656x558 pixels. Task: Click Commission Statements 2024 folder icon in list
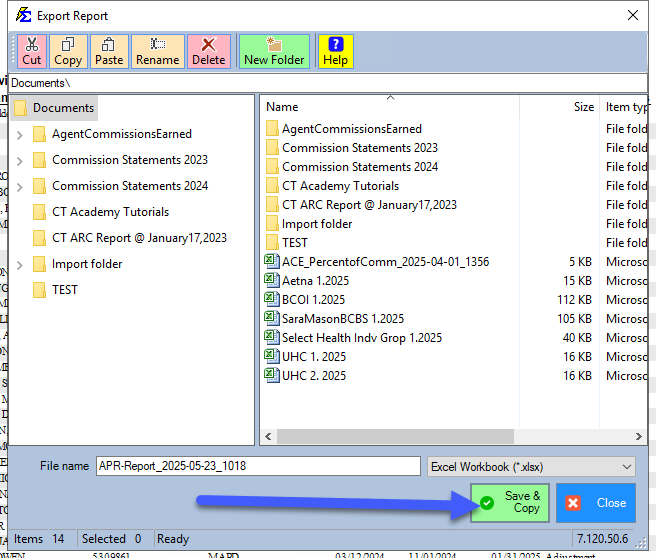pyautogui.click(x=272, y=166)
